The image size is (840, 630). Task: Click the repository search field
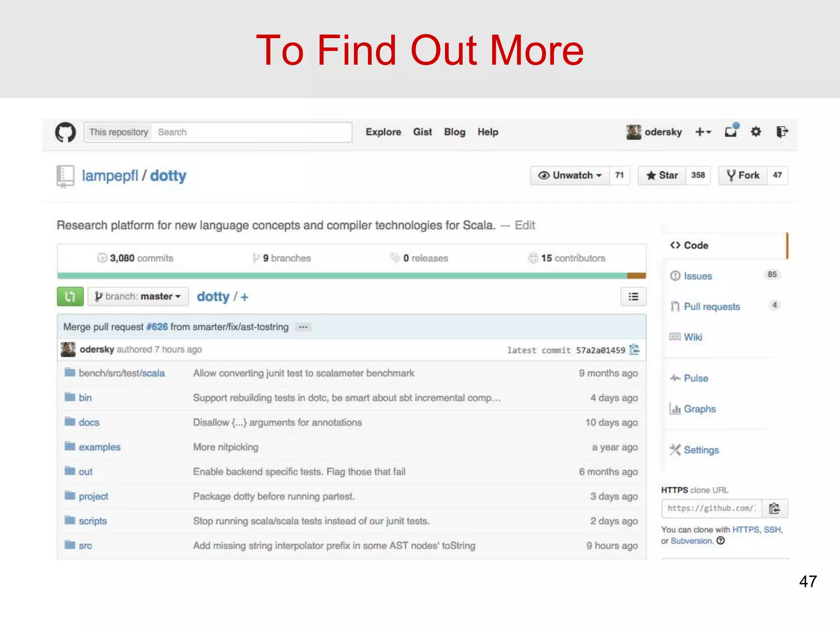(252, 132)
